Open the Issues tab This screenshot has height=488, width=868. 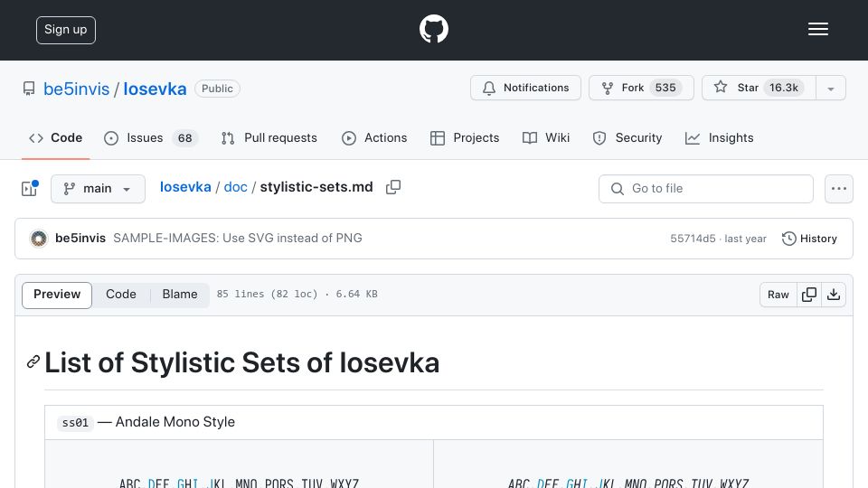point(150,137)
